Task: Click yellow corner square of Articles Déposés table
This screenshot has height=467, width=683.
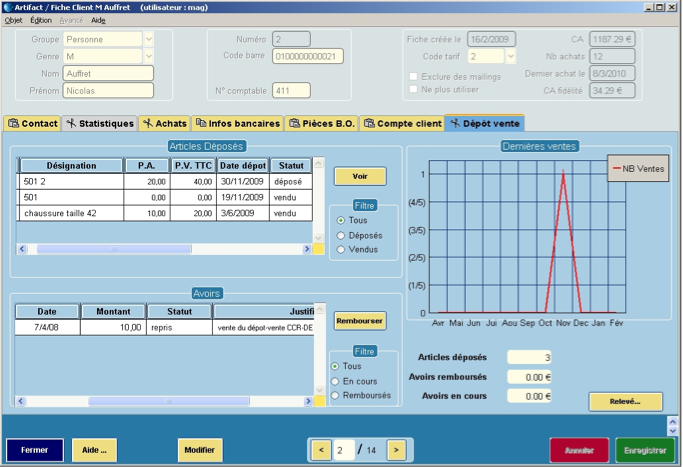Action: click(318, 249)
